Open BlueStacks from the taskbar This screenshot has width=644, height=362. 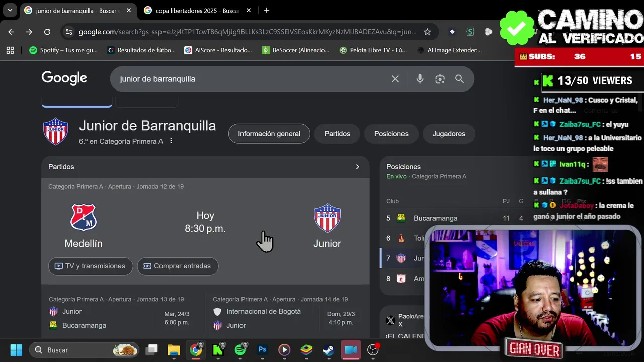[306, 350]
